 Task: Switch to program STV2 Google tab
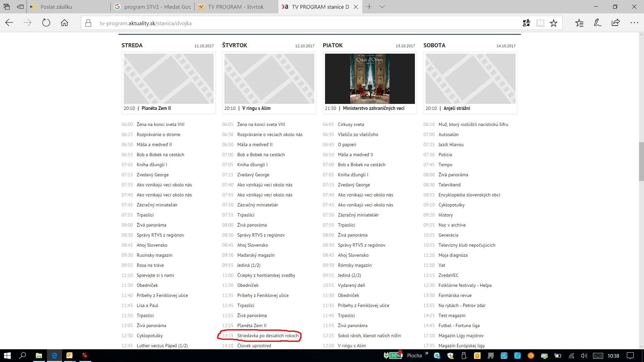[153, 7]
